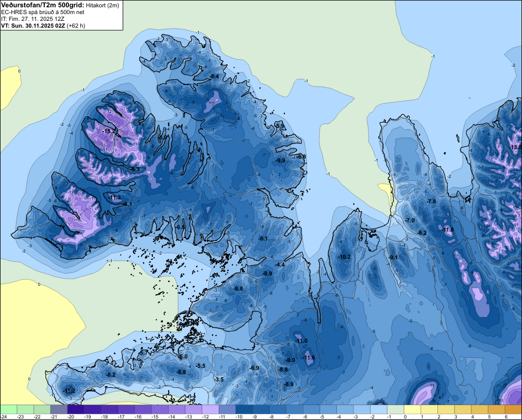Click the 3 yellow legend swatch
The image size is (522, 420).
coord(463,410)
